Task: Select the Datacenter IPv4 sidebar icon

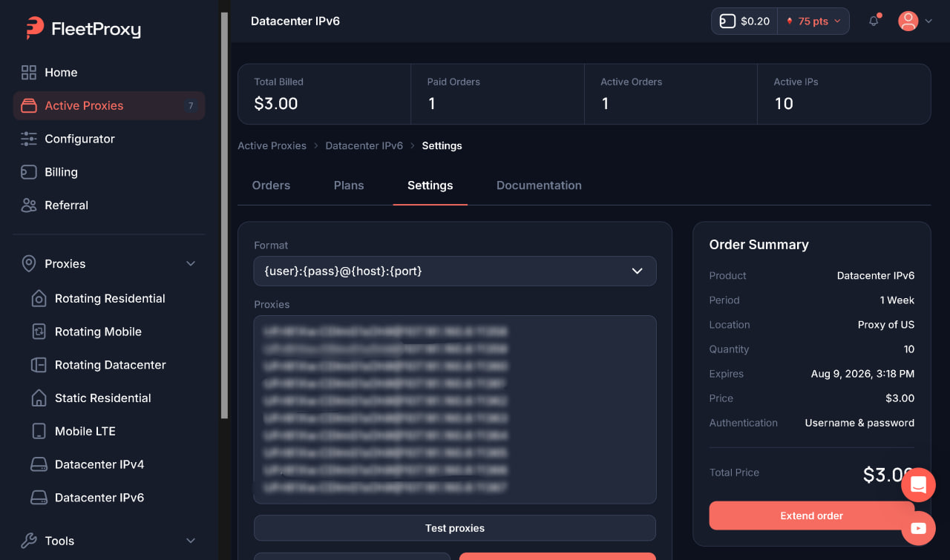Action: tap(39, 464)
